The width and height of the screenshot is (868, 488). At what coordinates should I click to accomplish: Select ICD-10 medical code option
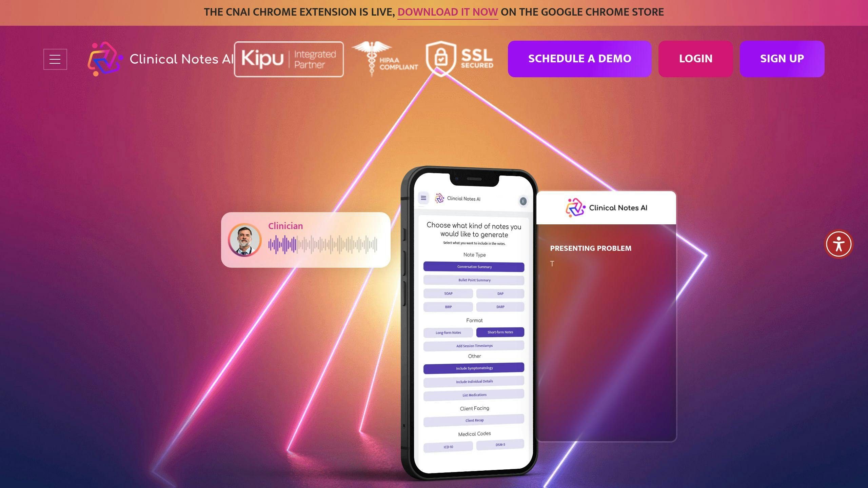(447, 445)
